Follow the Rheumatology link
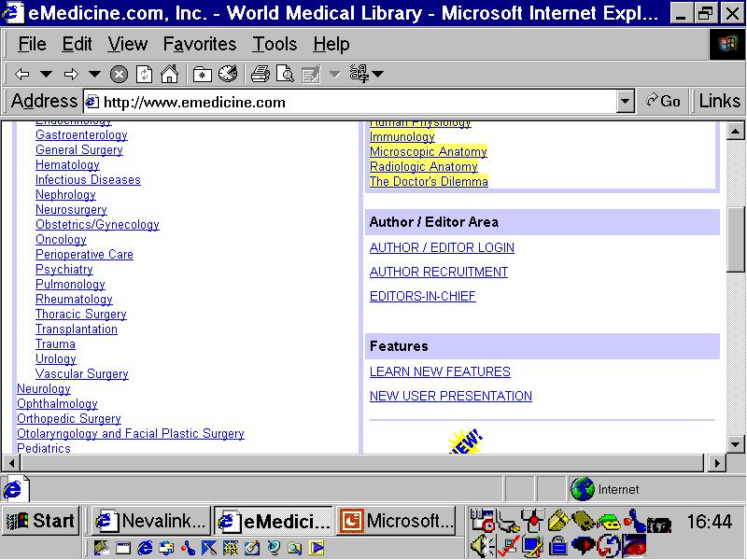This screenshot has width=747, height=560. click(x=75, y=299)
